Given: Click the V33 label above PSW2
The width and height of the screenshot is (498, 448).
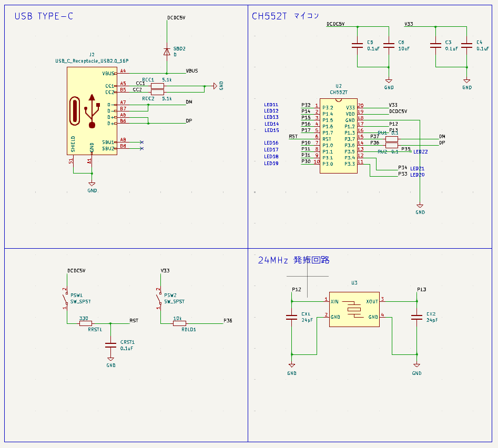Looking at the screenshot, I should (x=165, y=270).
